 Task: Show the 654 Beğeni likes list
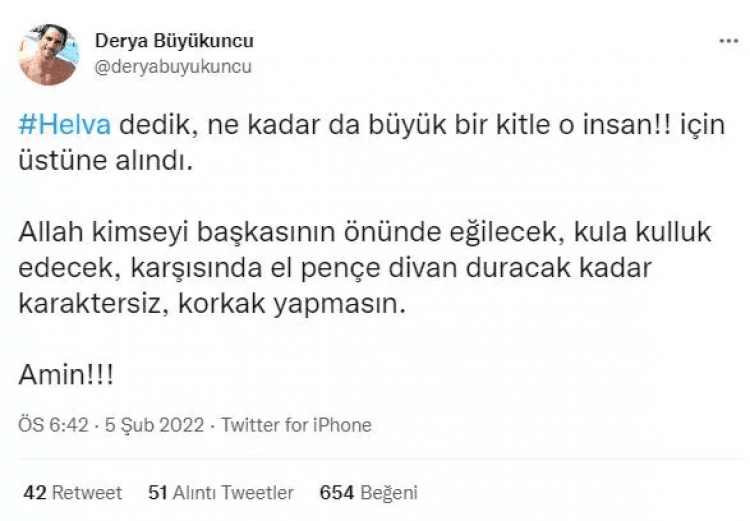pyautogui.click(x=367, y=493)
